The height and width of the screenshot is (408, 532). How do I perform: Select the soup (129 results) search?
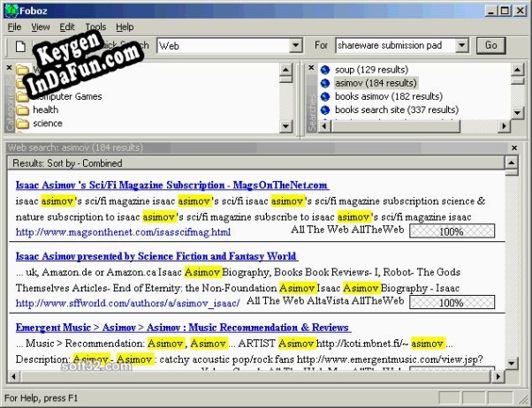point(371,70)
